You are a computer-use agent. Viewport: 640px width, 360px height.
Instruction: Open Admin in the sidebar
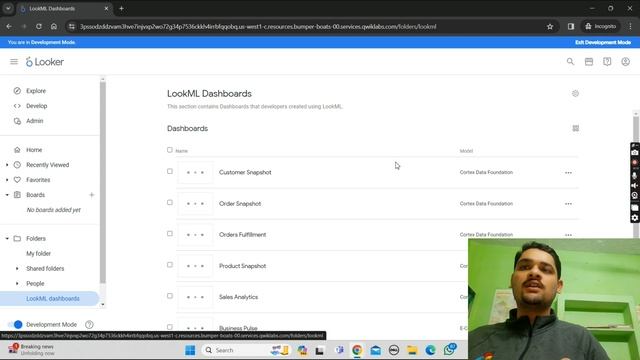pos(35,121)
